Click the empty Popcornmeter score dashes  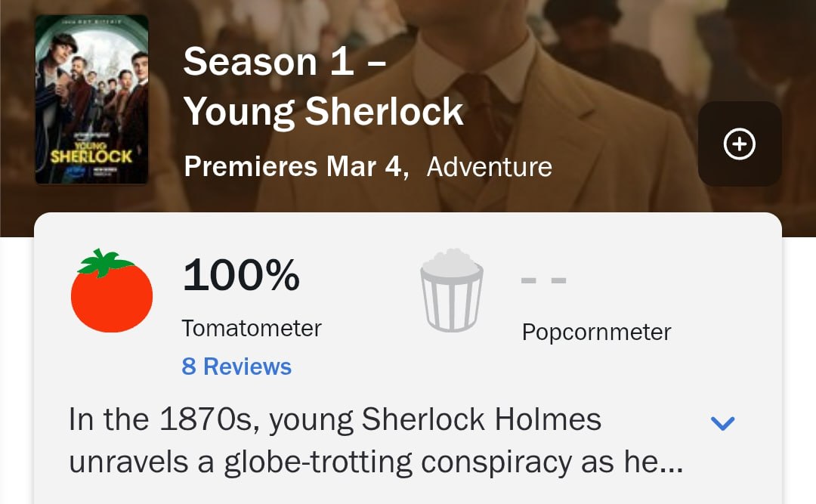tap(543, 281)
